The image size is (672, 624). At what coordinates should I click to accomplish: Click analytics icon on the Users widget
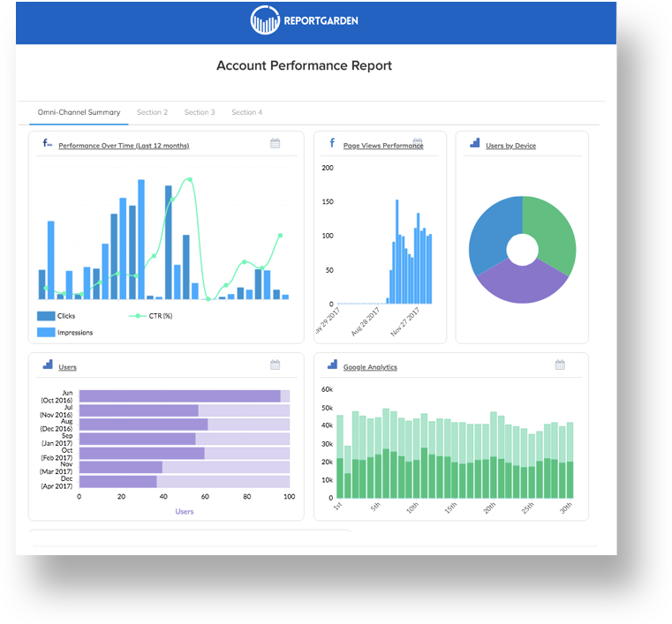coord(48,365)
